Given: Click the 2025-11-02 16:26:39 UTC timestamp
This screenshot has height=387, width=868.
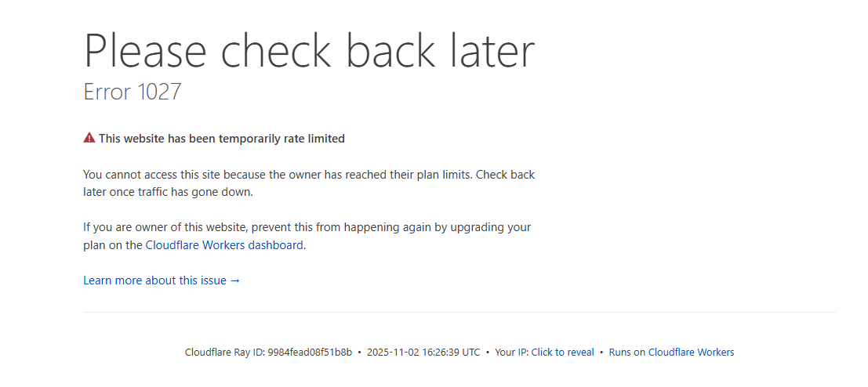Looking at the screenshot, I should pos(423,353).
